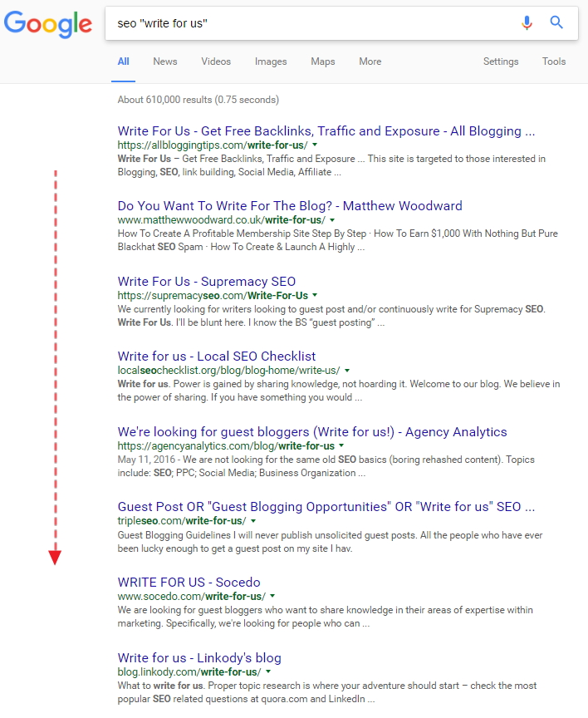Expand dropdown arrow beside allbloggingtips.com URL

315,145
